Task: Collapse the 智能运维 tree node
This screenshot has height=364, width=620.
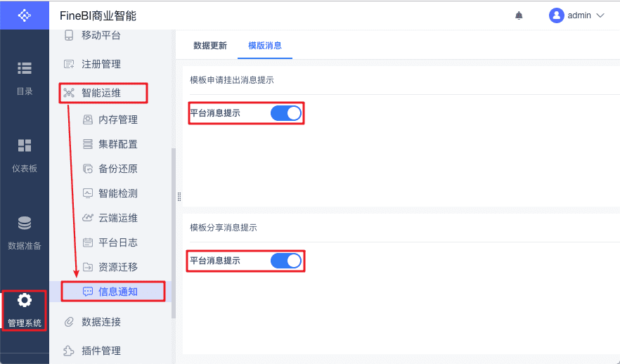Action: coord(101,92)
